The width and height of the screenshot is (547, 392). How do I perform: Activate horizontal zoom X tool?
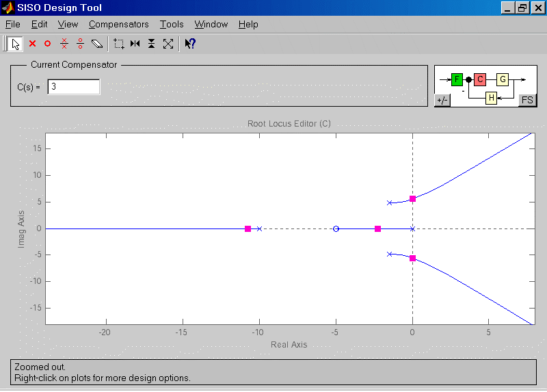[135, 44]
